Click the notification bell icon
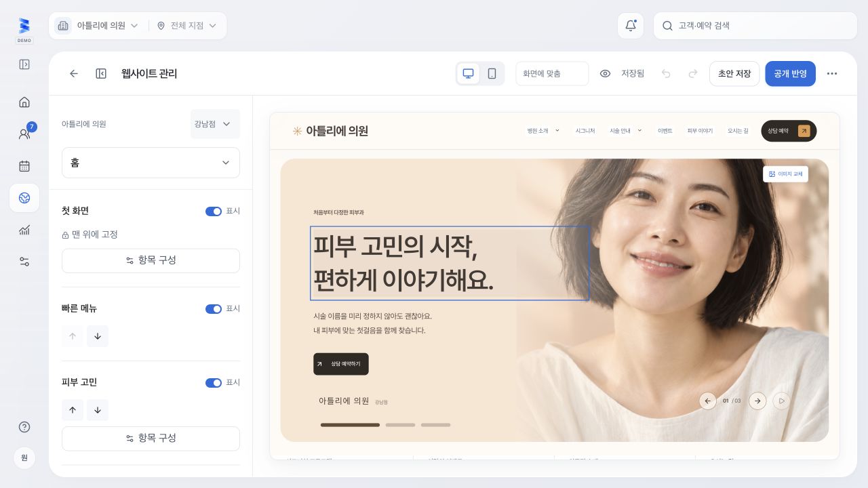The width and height of the screenshot is (868, 488). pos(631,26)
